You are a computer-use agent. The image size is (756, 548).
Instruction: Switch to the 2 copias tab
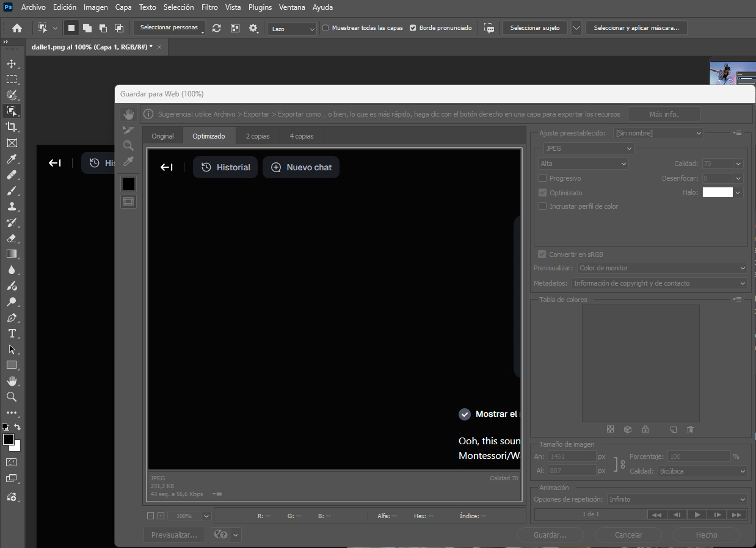[x=257, y=135]
